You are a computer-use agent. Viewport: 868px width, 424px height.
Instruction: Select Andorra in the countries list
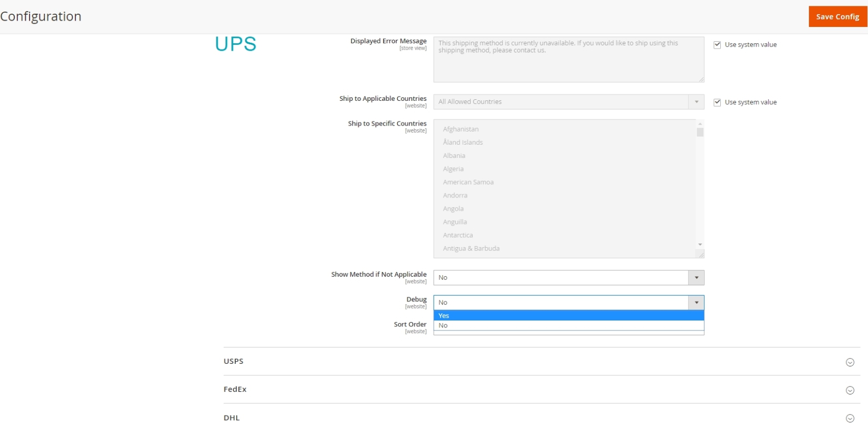(455, 195)
